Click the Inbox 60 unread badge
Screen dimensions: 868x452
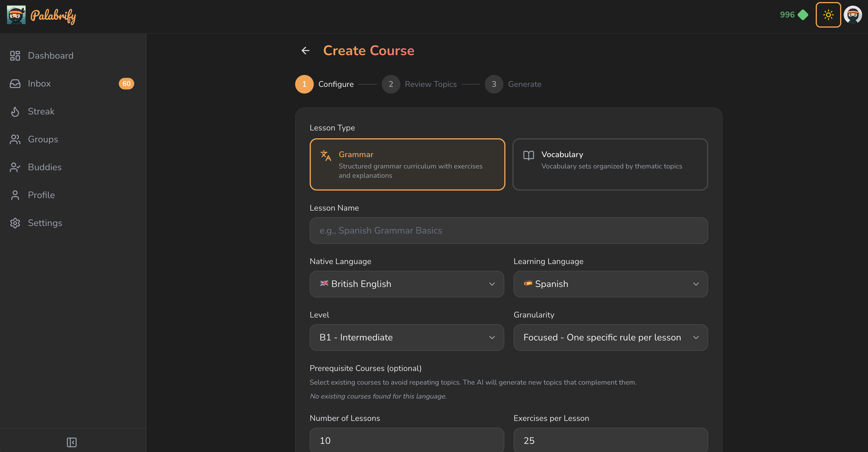point(126,84)
